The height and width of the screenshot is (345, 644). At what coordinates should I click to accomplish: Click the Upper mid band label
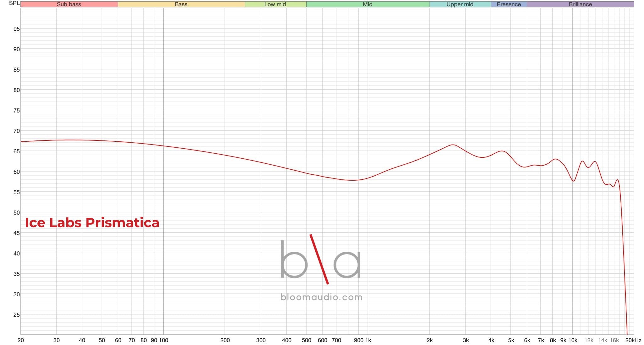coord(460,4)
